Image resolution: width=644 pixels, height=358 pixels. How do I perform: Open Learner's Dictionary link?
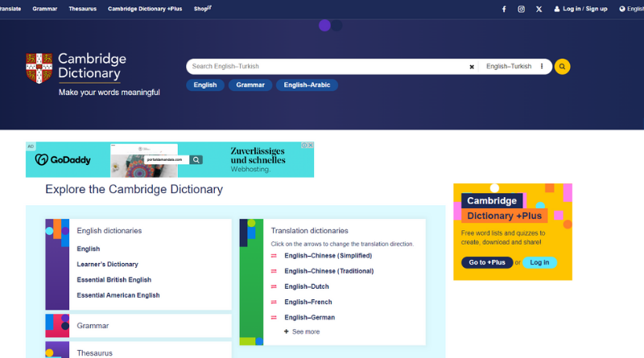107,265
